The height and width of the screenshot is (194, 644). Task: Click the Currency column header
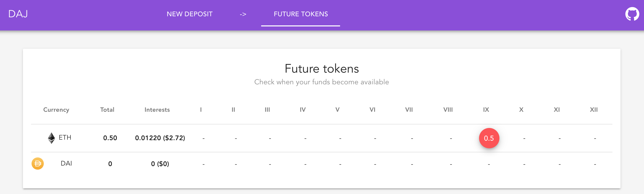[56, 110]
